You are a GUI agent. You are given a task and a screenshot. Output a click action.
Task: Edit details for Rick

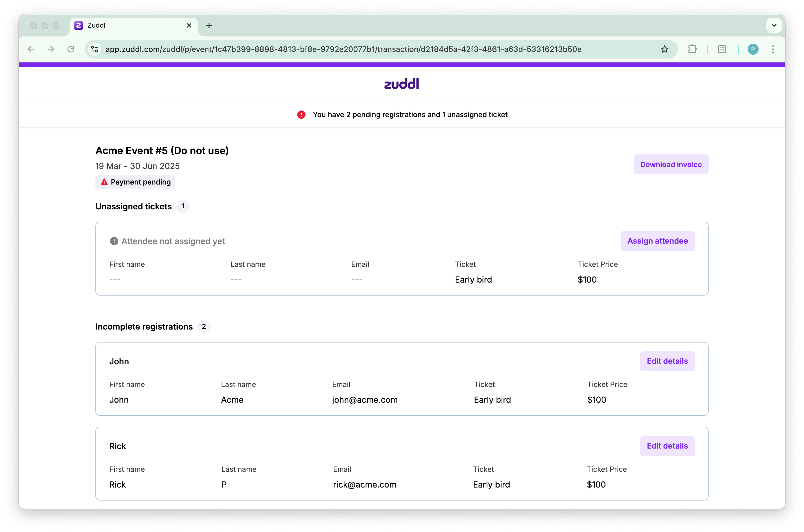pos(667,446)
